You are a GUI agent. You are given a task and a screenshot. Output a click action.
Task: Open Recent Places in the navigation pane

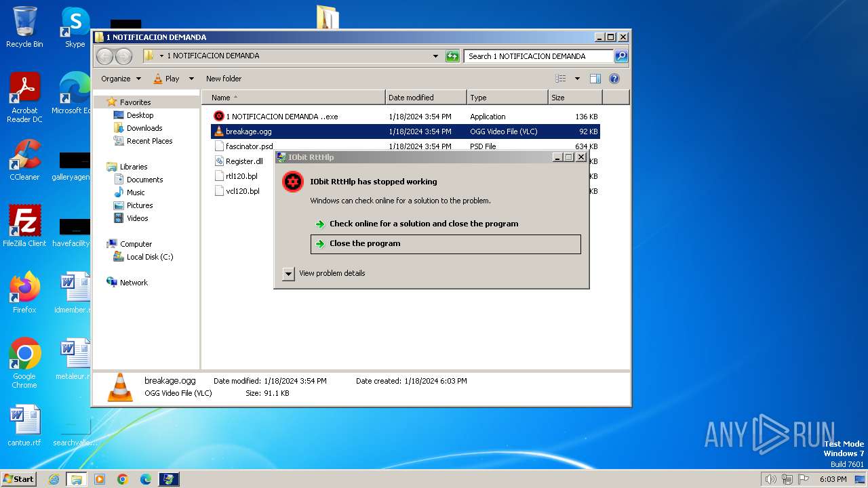[x=149, y=141]
